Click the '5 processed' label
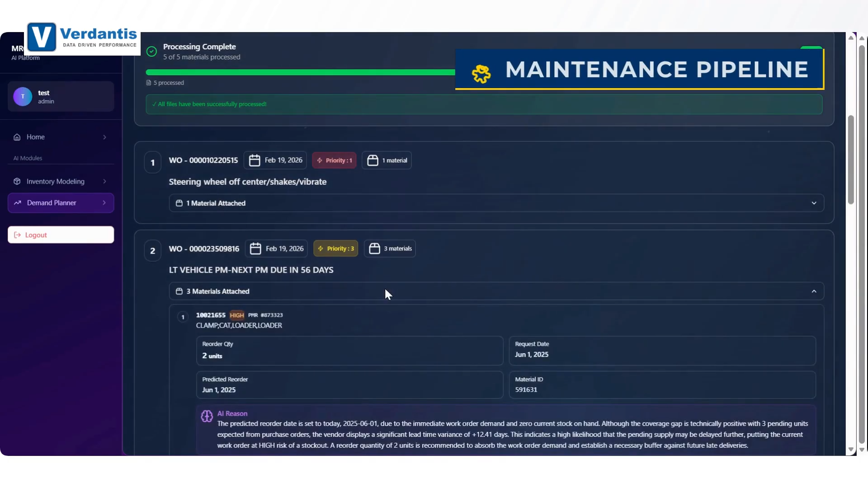 click(169, 83)
